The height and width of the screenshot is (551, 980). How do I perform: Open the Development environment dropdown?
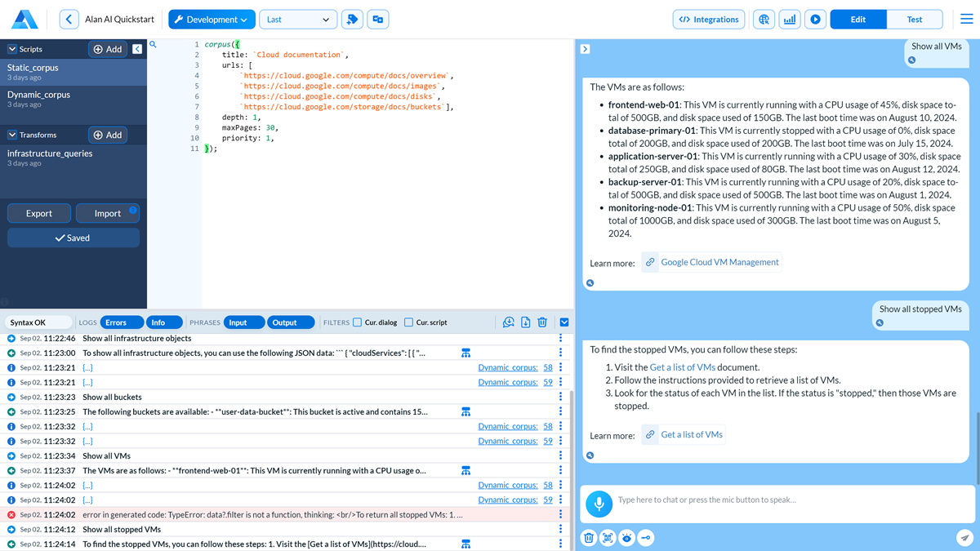[x=212, y=20]
